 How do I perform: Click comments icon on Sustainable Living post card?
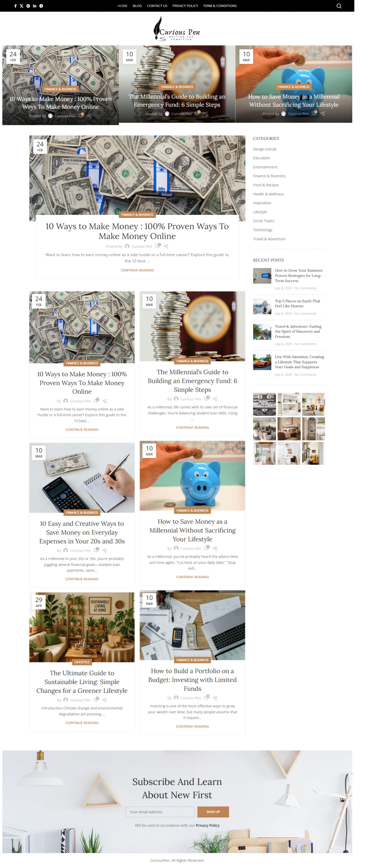coord(96,699)
